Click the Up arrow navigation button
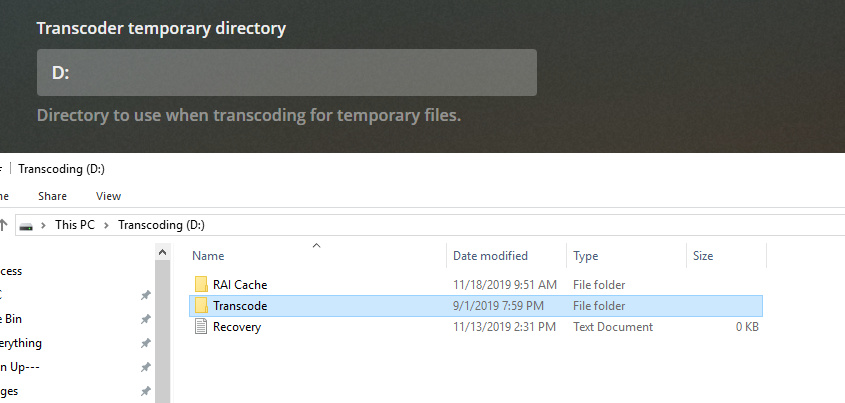 coord(3,225)
